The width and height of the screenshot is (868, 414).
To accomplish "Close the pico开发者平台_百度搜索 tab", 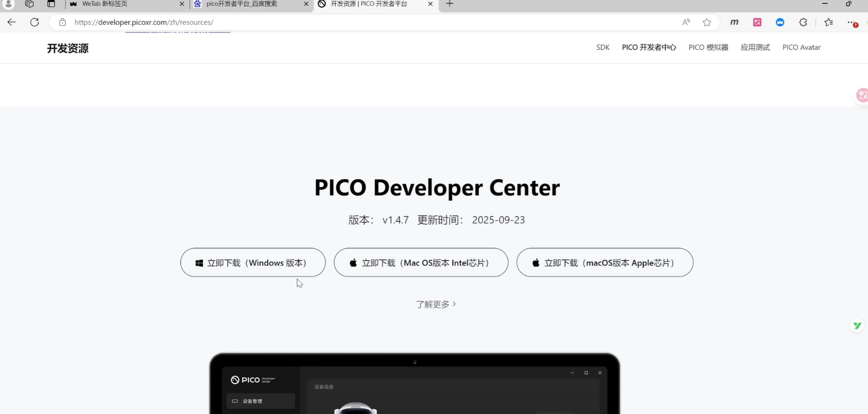I will pos(306,4).
